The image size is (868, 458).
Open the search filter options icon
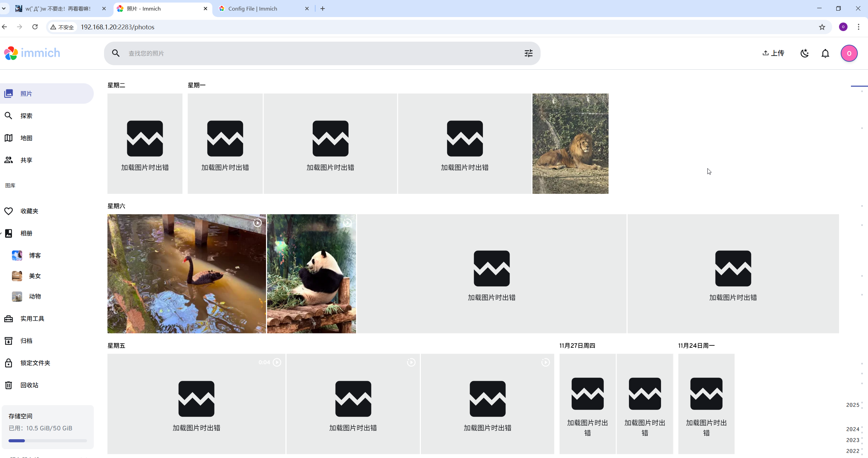pyautogui.click(x=528, y=53)
